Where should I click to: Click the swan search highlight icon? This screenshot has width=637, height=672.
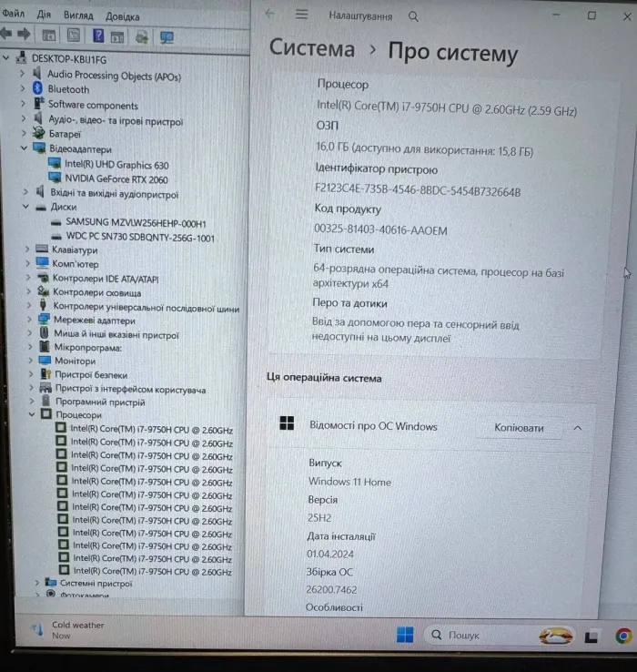coord(556,636)
